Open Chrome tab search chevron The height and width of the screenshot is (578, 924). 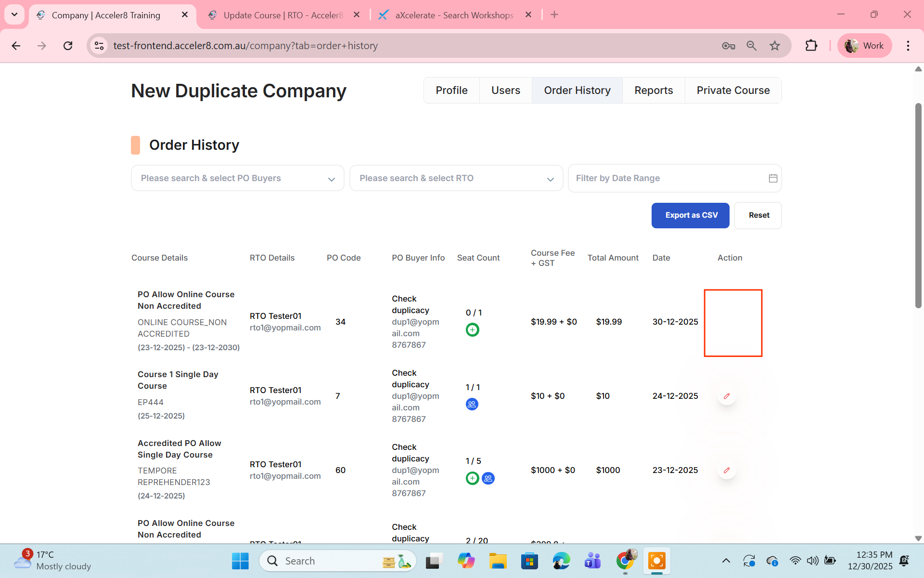pos(14,14)
